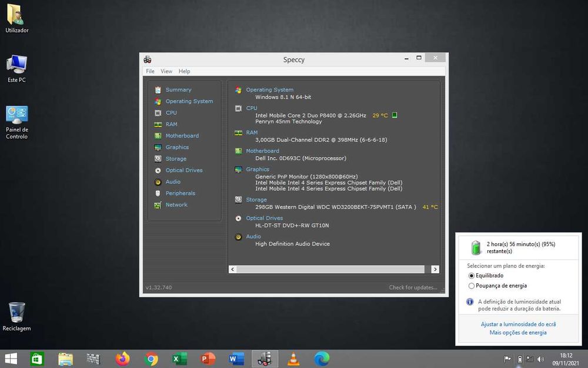Click the Optical Drives disc icon in sidebar

click(158, 171)
